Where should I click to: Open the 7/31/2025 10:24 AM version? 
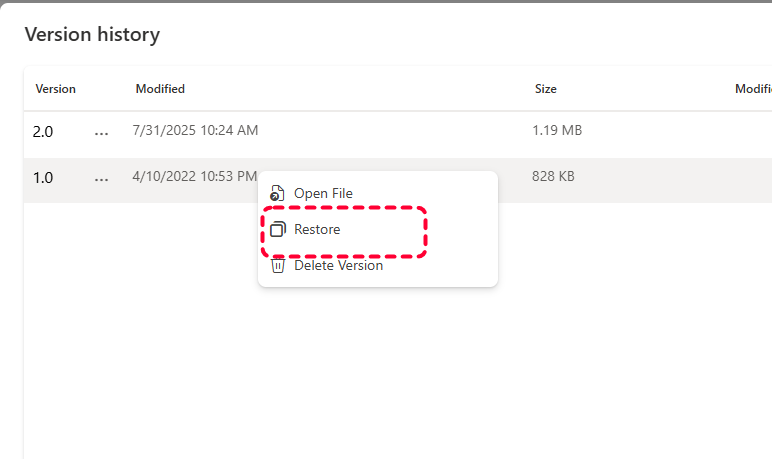pos(195,130)
